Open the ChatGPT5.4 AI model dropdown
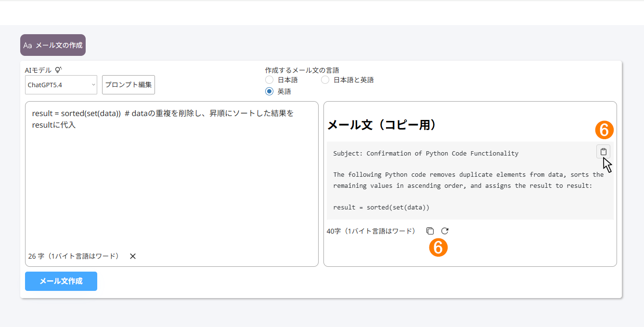 (61, 85)
